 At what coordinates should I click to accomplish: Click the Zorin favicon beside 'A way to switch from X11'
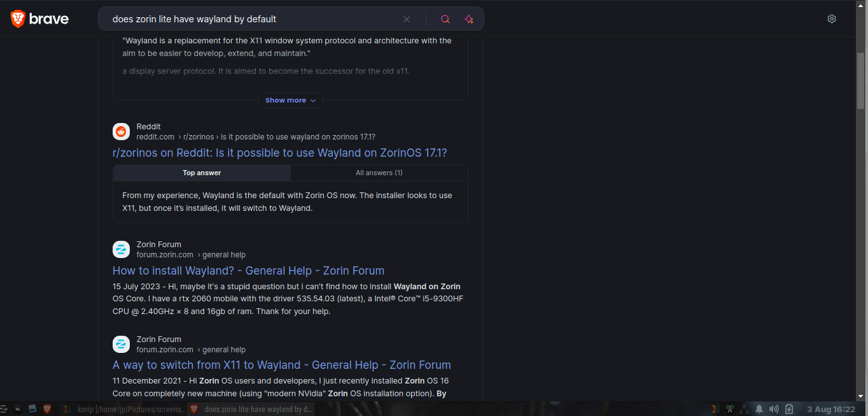coord(121,345)
